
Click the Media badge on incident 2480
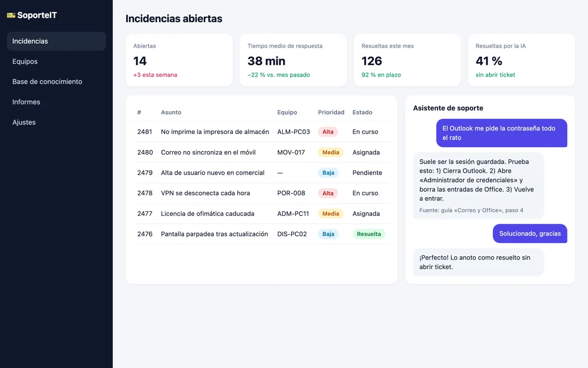(331, 153)
